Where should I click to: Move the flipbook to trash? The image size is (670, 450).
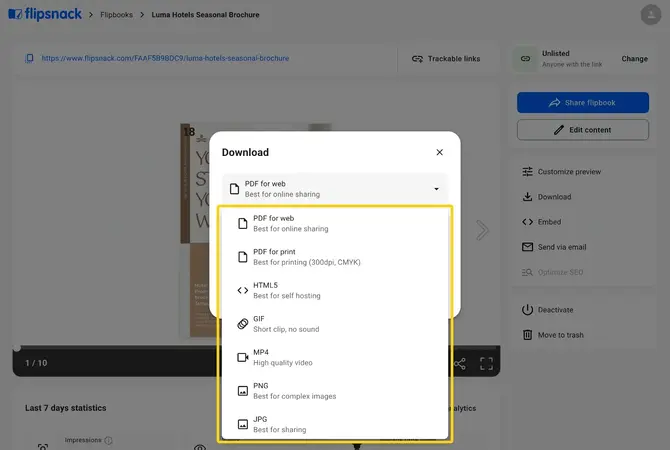(552, 335)
